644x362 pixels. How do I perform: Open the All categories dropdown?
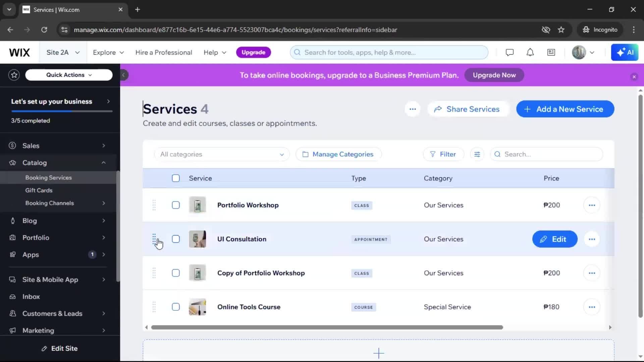[222, 155]
